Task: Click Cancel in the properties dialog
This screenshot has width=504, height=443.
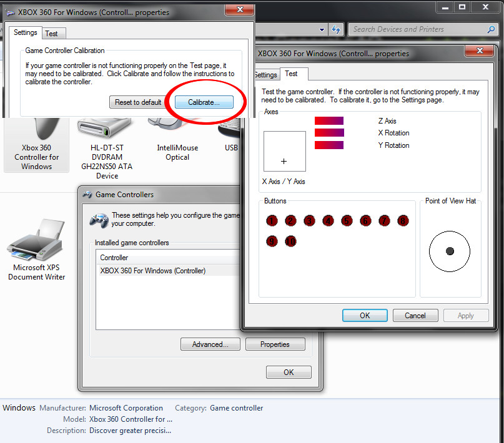Action: (x=415, y=316)
